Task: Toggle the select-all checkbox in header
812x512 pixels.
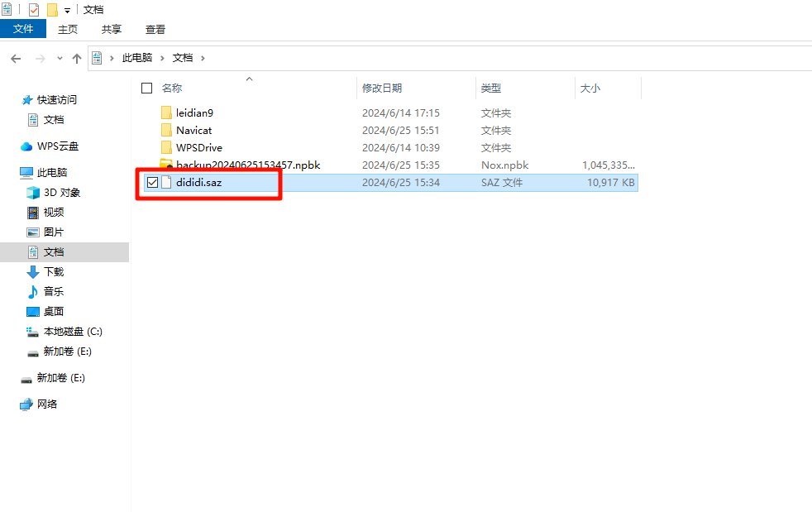Action: pyautogui.click(x=147, y=88)
